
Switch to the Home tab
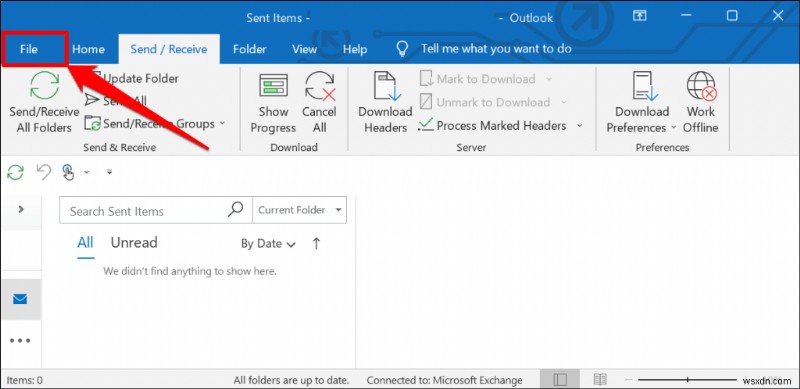pos(88,49)
